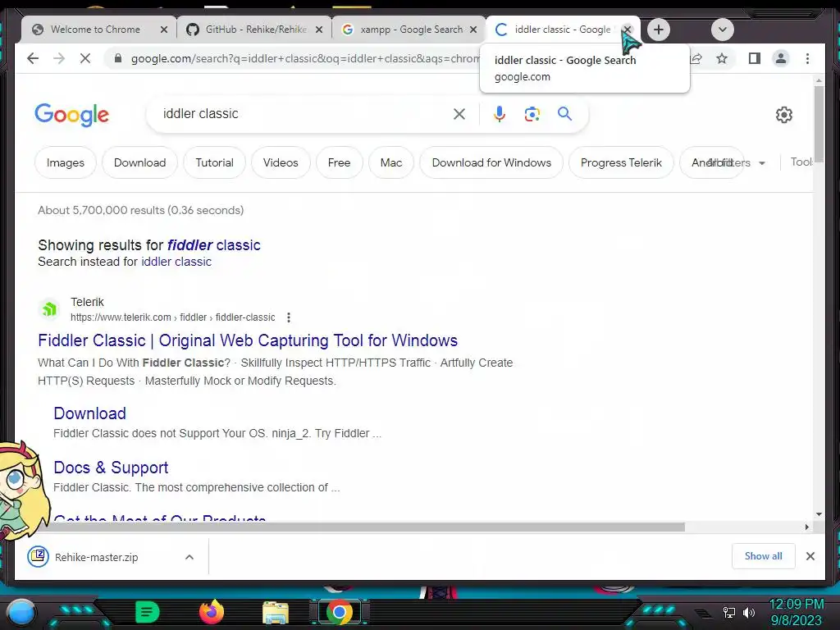Select the Free filter chip
This screenshot has height=630, width=840.
click(x=339, y=162)
